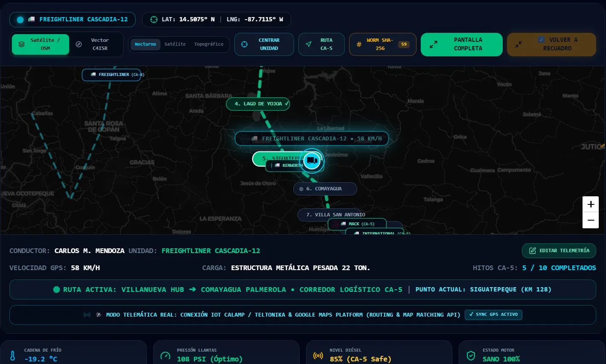Screen dimensions: 606x364
Task: Toggle the Sync GPS Activo indicator
Action: tap(493, 314)
